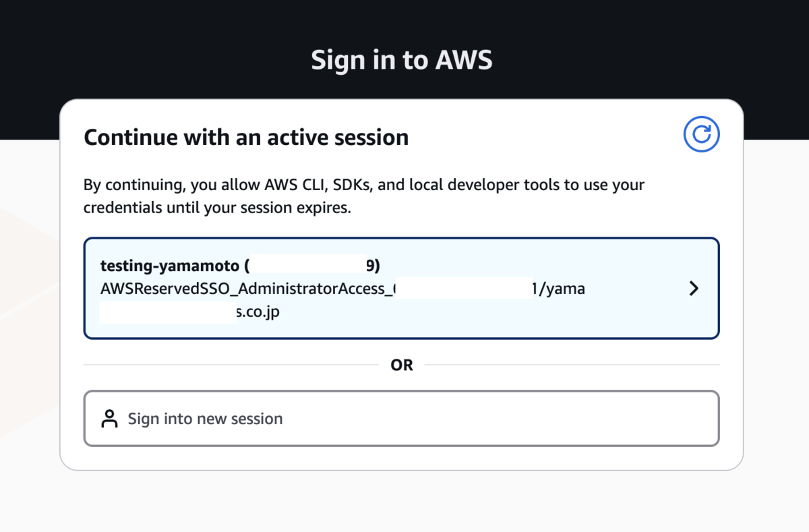Image resolution: width=809 pixels, height=532 pixels.
Task: Click the credentials permission description paragraph
Action: pyautogui.click(x=364, y=196)
